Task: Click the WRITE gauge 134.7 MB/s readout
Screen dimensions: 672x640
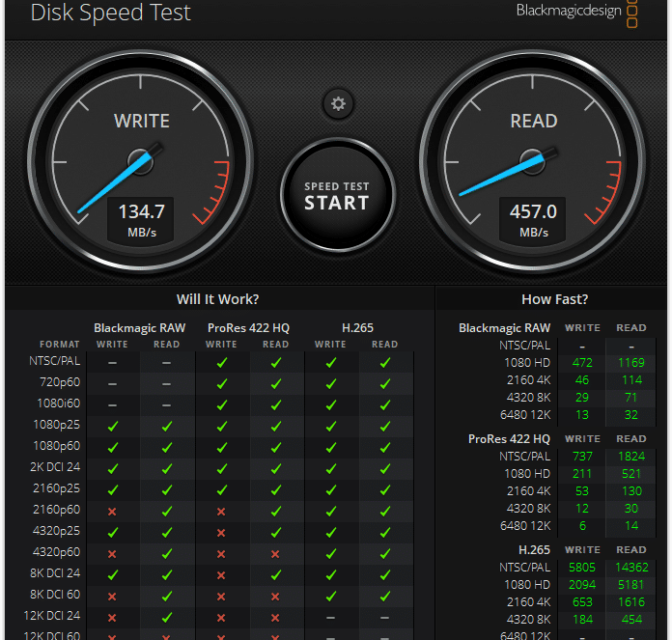Action: 141,221
